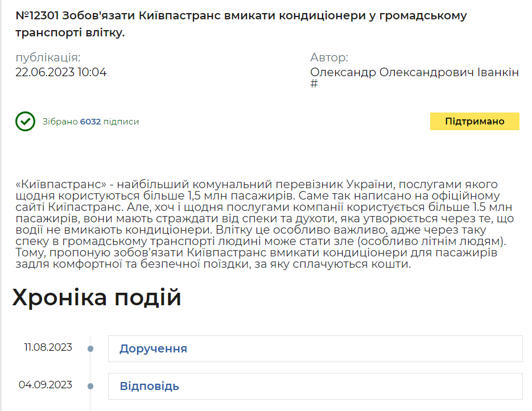Click the bold 6032 signature count
Image resolution: width=532 pixels, height=411 pixels.
pyautogui.click(x=90, y=122)
